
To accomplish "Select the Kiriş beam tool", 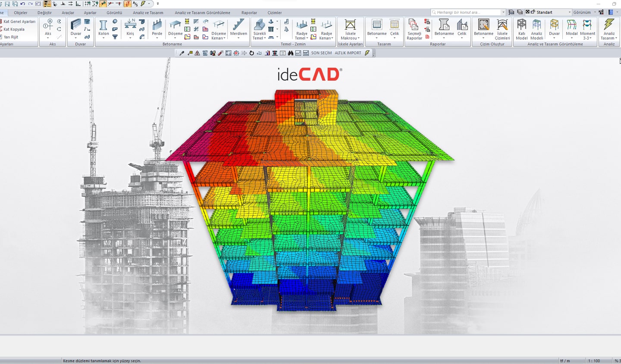I will [x=130, y=29].
